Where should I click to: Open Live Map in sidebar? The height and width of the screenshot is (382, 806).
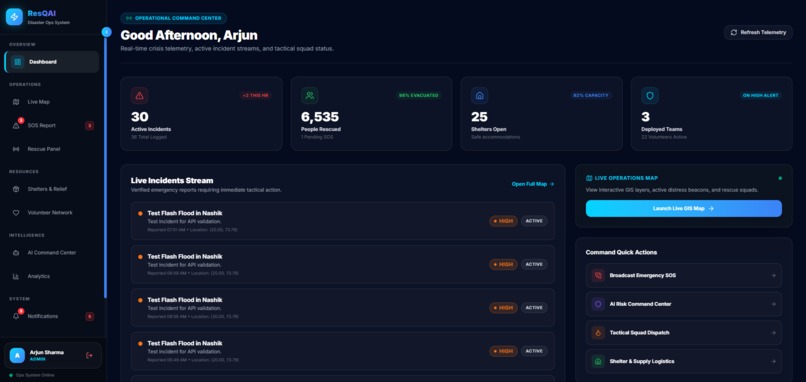[x=51, y=102]
